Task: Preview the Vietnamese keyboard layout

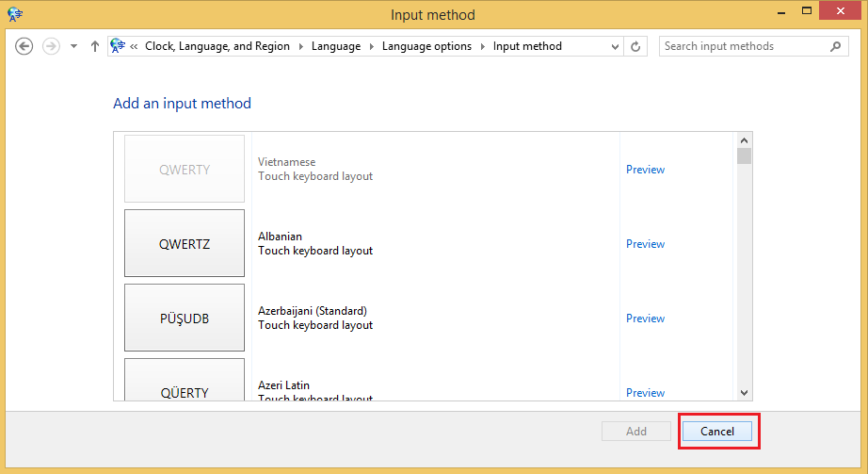Action: 645,170
